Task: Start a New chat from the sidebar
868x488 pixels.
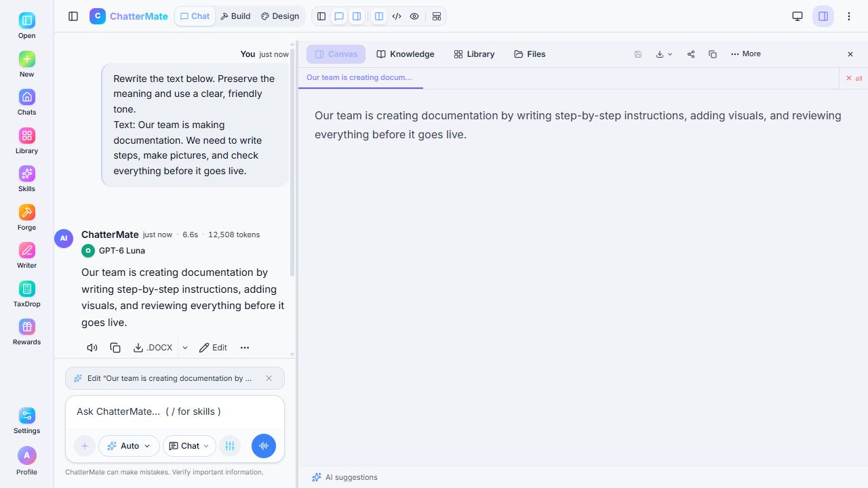Action: tap(26, 64)
